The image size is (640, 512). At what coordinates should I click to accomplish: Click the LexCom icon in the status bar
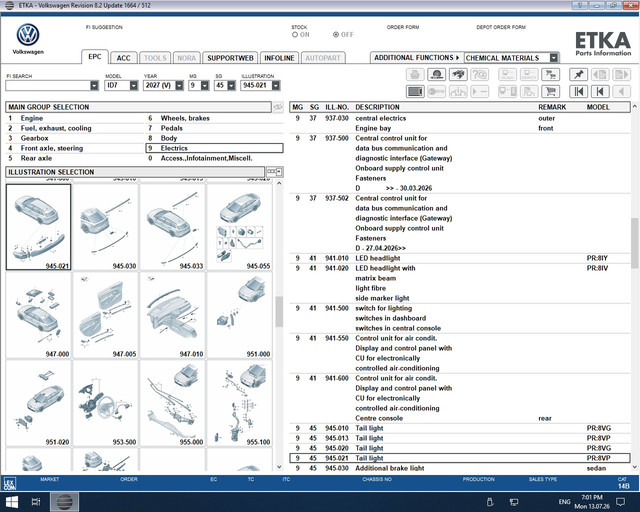coord(9,483)
